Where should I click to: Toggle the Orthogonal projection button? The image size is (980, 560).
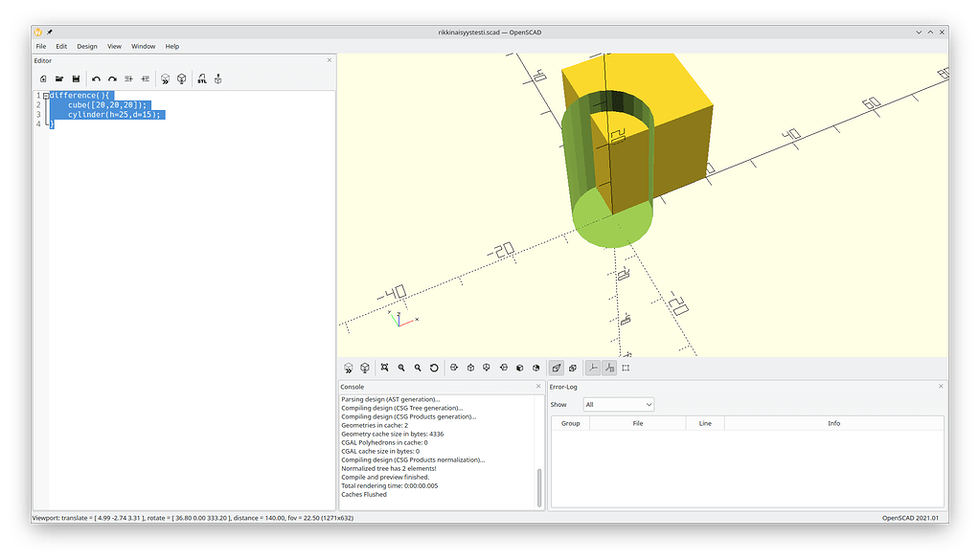(x=573, y=368)
